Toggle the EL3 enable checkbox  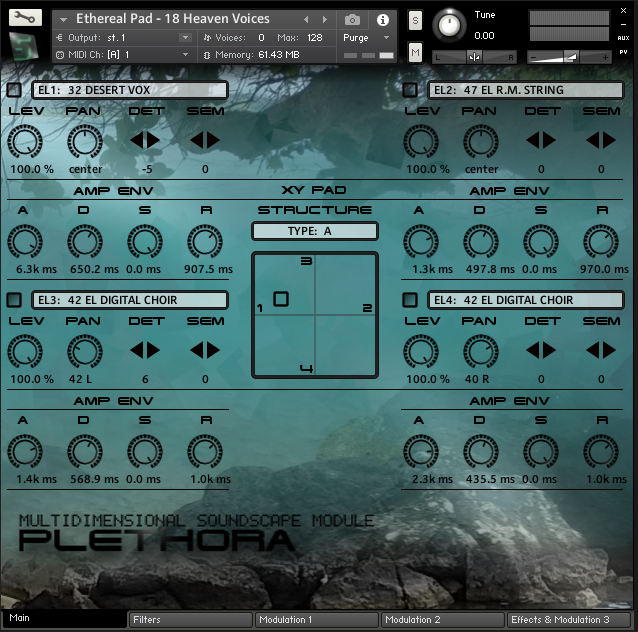coord(14,300)
